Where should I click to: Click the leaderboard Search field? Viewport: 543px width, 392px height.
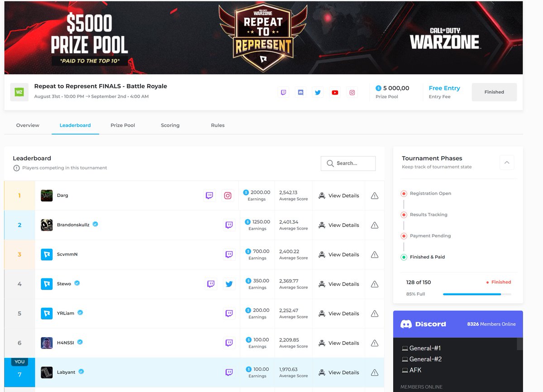click(x=348, y=163)
